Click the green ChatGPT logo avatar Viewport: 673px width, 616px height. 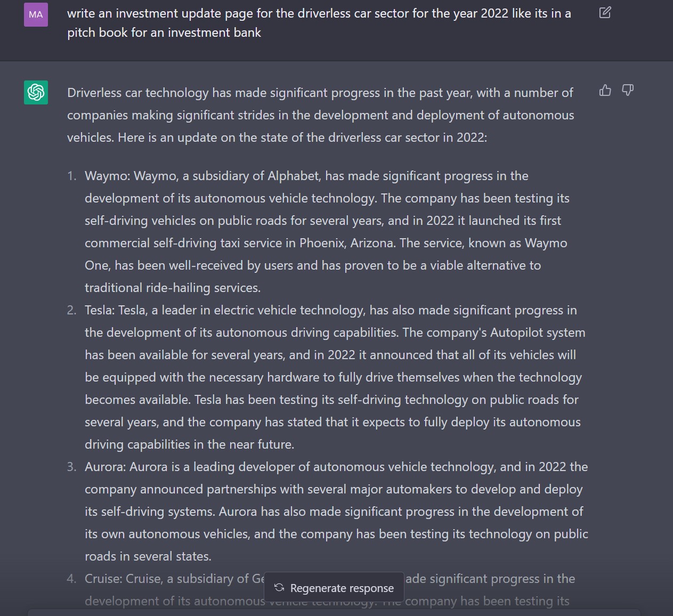pyautogui.click(x=36, y=92)
